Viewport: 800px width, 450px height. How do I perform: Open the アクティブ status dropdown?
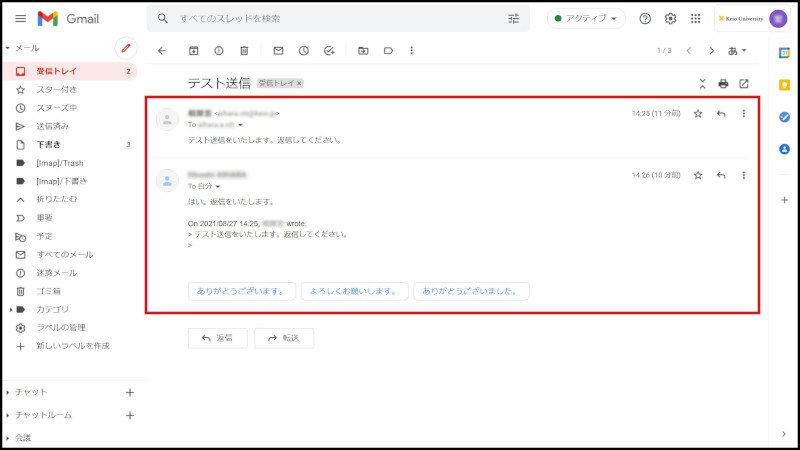coord(586,19)
